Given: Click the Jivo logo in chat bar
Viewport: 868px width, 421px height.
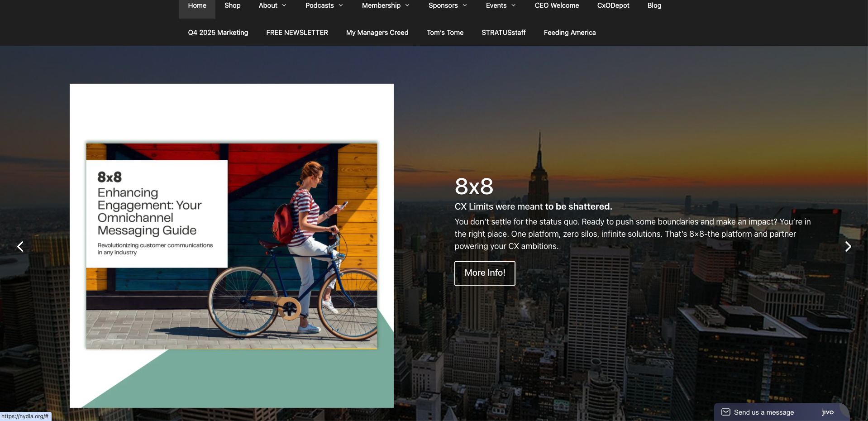Looking at the screenshot, I should tap(827, 412).
